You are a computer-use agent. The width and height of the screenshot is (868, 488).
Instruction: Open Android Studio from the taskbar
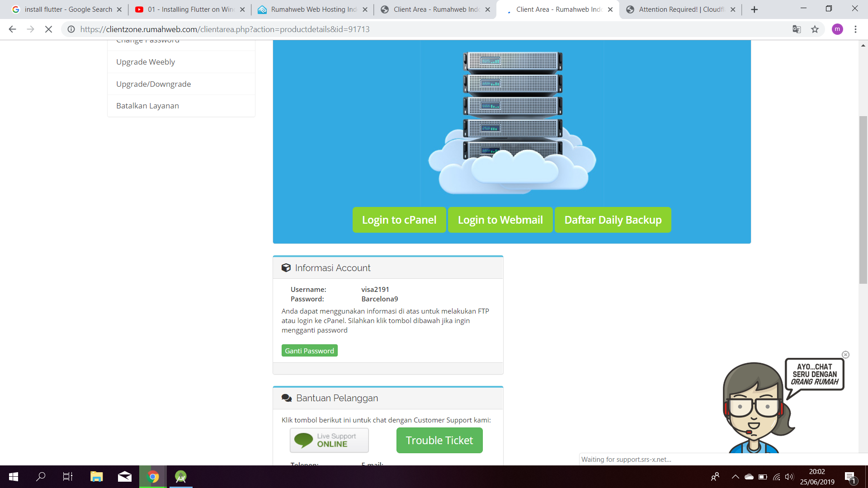(x=180, y=477)
